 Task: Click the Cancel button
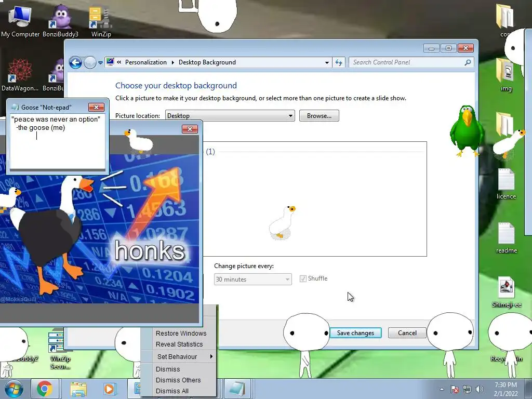[407, 333]
